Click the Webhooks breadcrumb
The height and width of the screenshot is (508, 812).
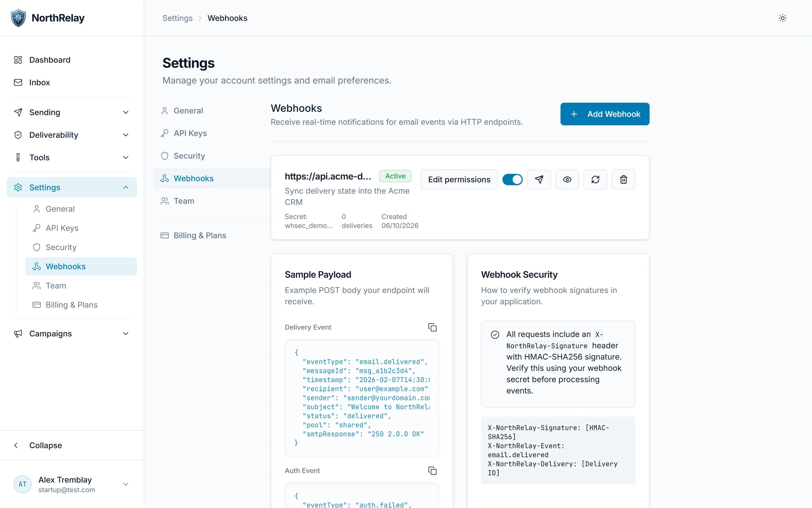227,18
